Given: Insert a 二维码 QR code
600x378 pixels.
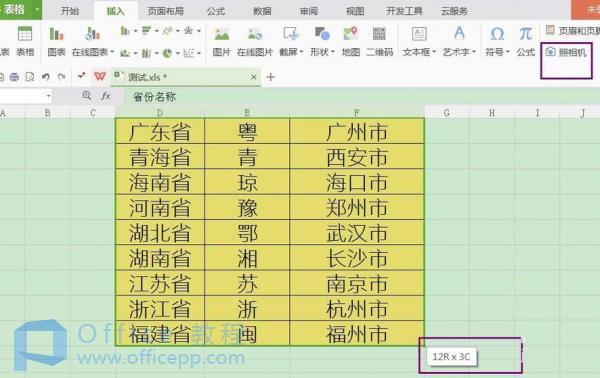Looking at the screenshot, I should click(379, 40).
